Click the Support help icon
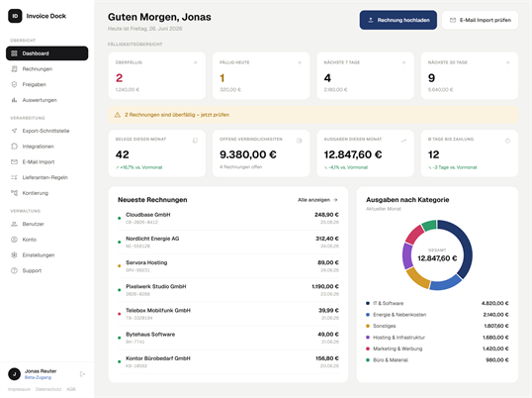532x398 pixels. coord(14,270)
